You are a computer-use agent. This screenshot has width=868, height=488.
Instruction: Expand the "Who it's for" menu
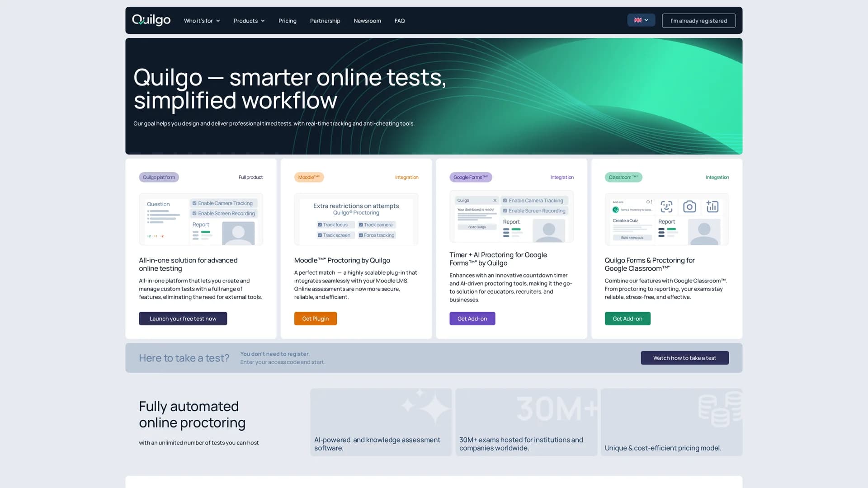pos(202,21)
